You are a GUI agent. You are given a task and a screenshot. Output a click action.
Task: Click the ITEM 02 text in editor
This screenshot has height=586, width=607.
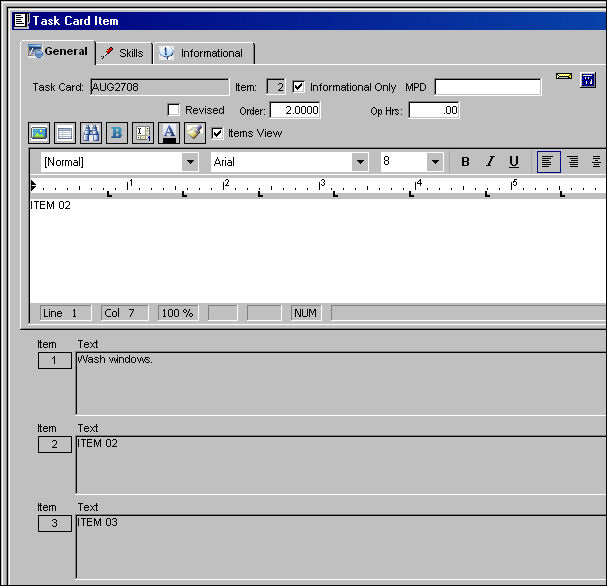[x=51, y=205]
